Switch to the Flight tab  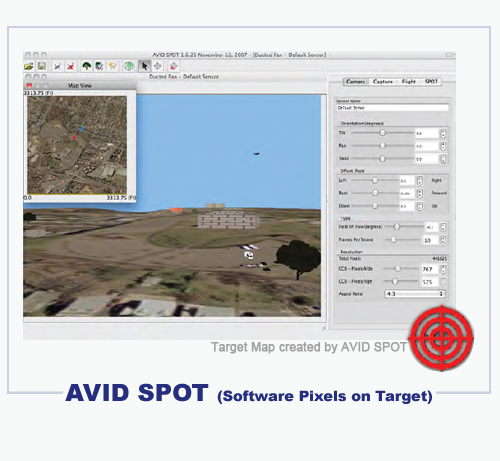(409, 81)
